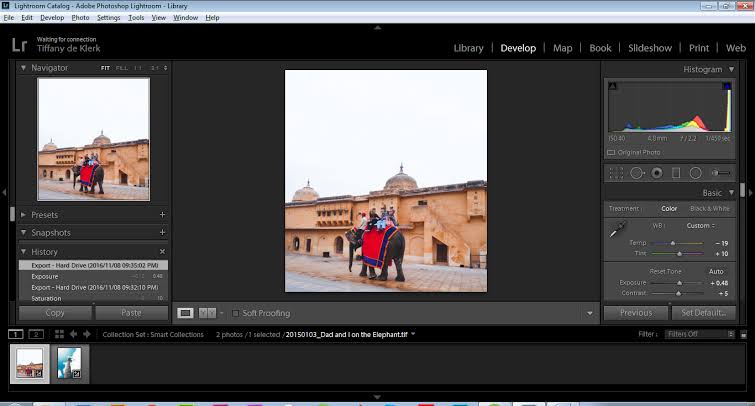This screenshot has height=406, width=755.
Task: Select the Spot Removal tool
Action: click(x=636, y=173)
